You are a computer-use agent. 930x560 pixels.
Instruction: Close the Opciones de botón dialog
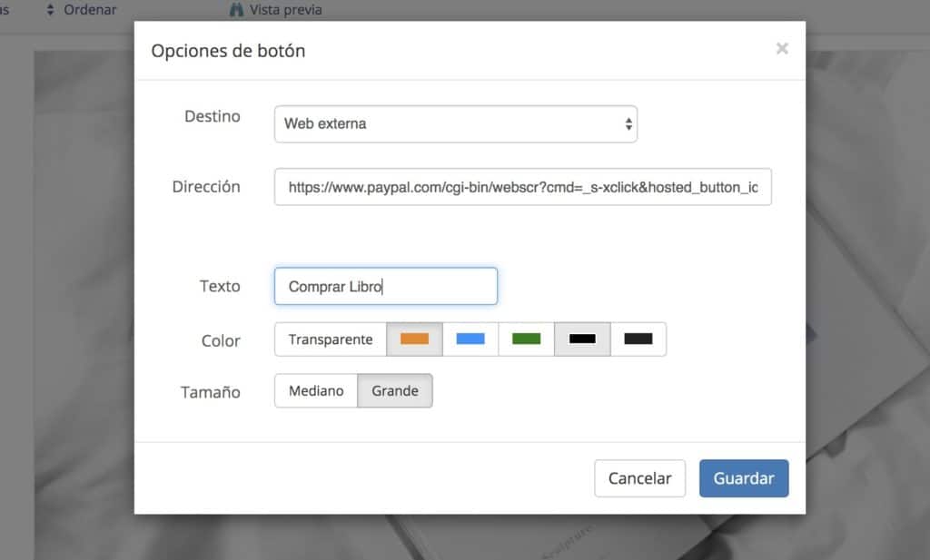[782, 49]
